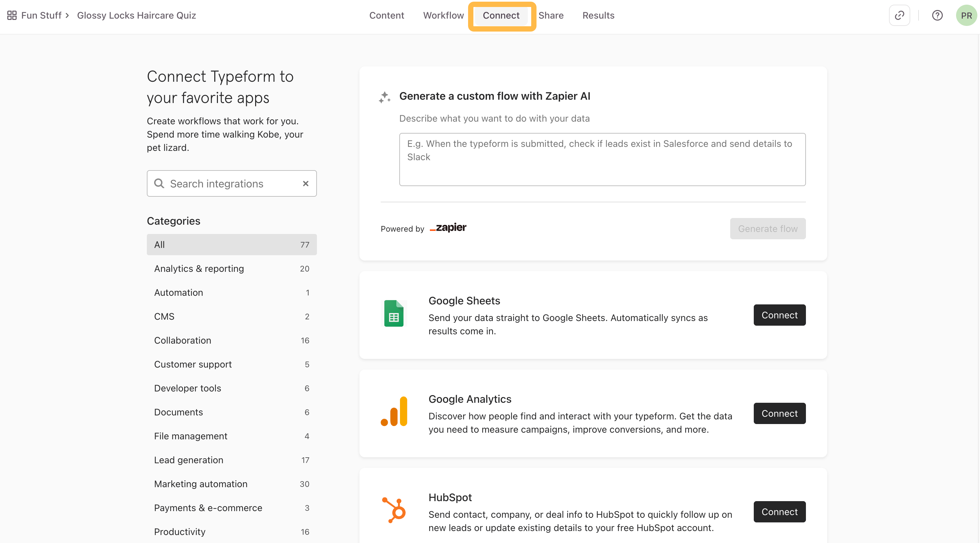Image resolution: width=980 pixels, height=543 pixels.
Task: Click the Glossy Locks Haircare Quiz title
Action: 136,15
